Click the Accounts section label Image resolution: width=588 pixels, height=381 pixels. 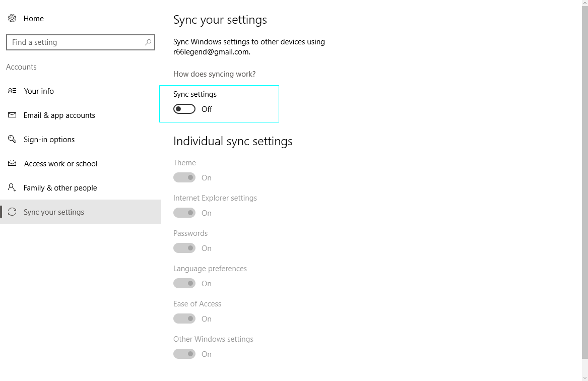coord(21,67)
